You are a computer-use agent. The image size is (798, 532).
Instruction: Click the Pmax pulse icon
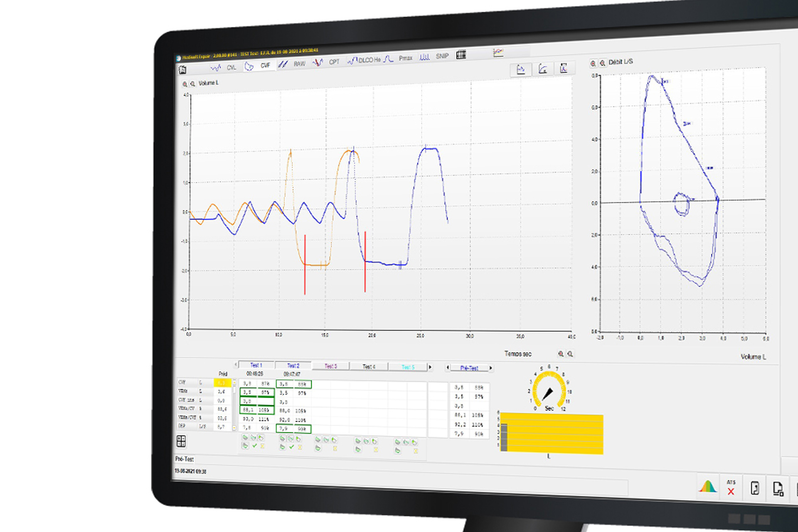tap(388, 59)
